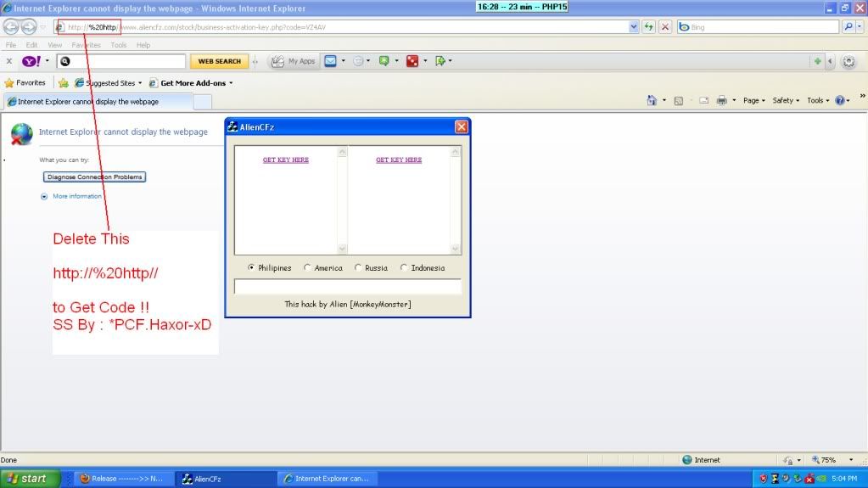Select the Philipines radio button
The height and width of the screenshot is (488, 868).
tap(251, 268)
